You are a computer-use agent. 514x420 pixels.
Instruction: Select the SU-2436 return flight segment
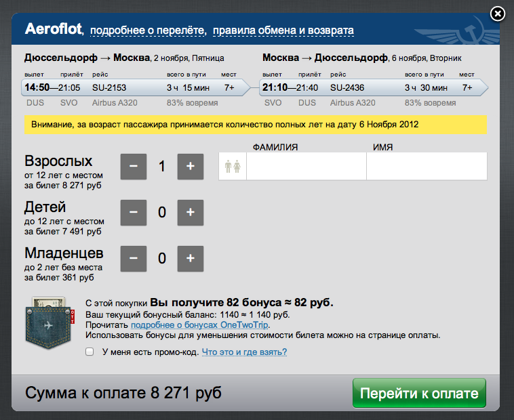click(374, 87)
